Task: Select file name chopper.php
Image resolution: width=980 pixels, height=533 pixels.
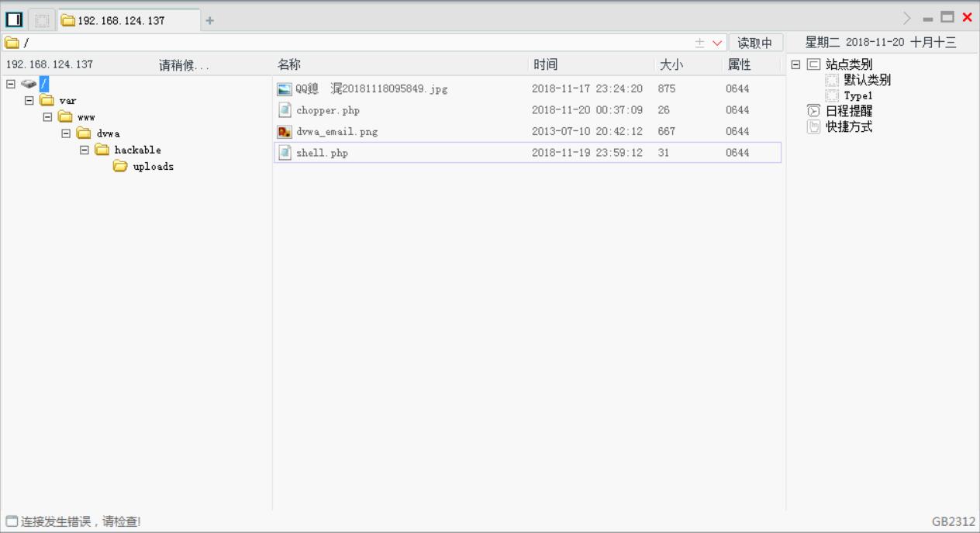Action: pos(328,110)
